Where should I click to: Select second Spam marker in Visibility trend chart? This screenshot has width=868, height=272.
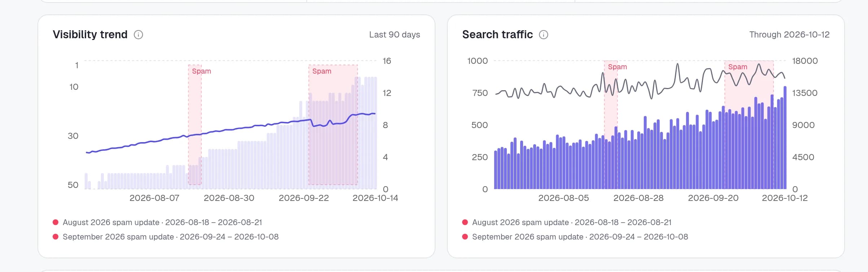point(322,71)
